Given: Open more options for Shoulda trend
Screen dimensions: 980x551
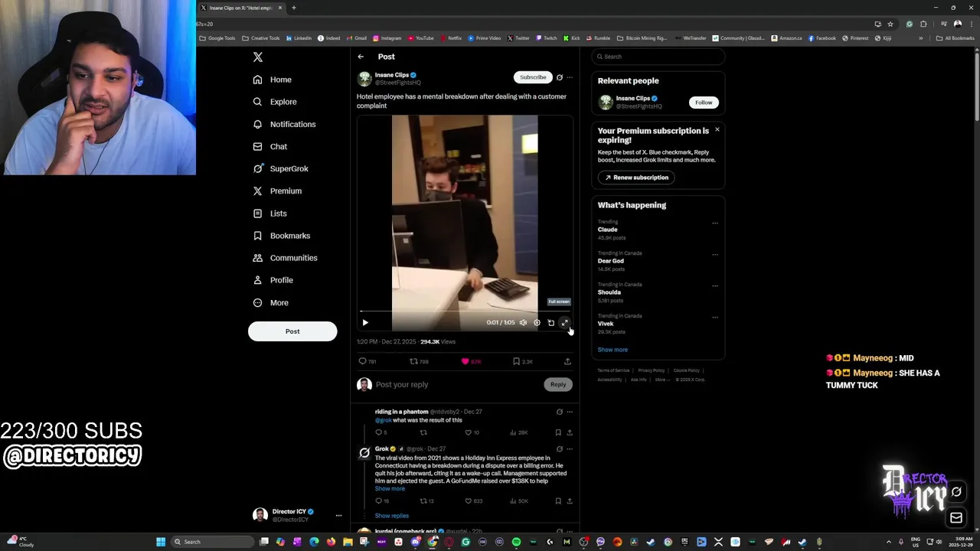Looking at the screenshot, I should (x=715, y=286).
